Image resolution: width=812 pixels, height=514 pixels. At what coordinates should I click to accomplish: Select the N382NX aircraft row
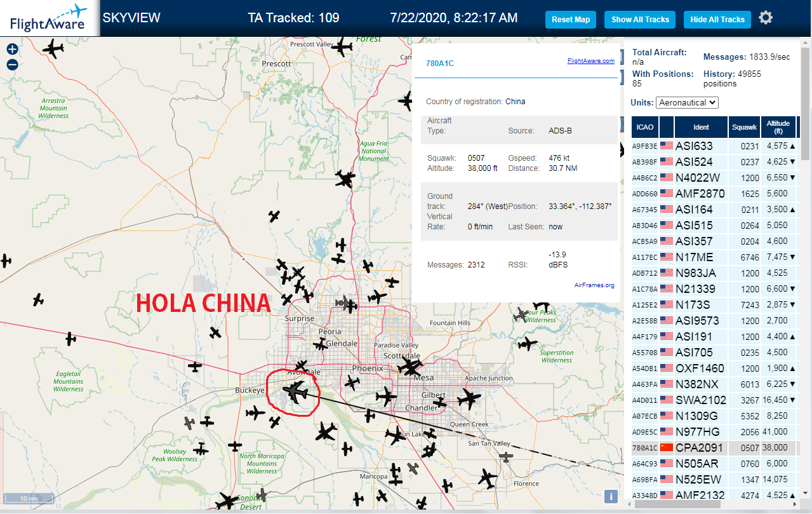point(715,384)
